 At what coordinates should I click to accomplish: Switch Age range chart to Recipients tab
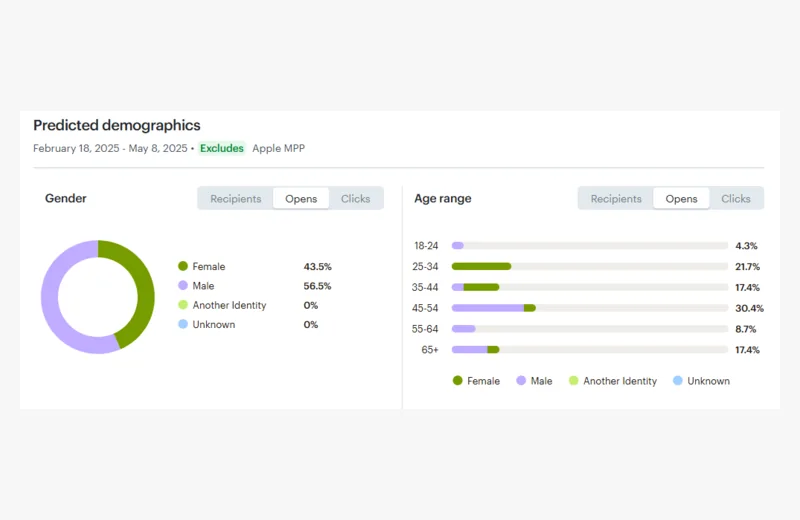[616, 199]
